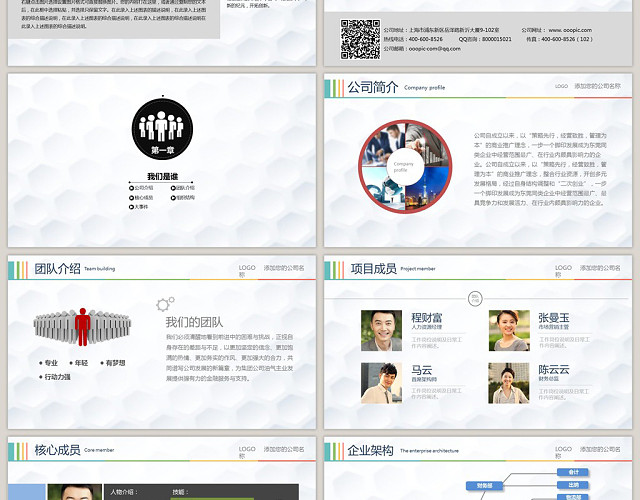This screenshot has width=640, height=500.
Task: Select the 大事件 bullet under 我们是谁
Action: click(139, 207)
